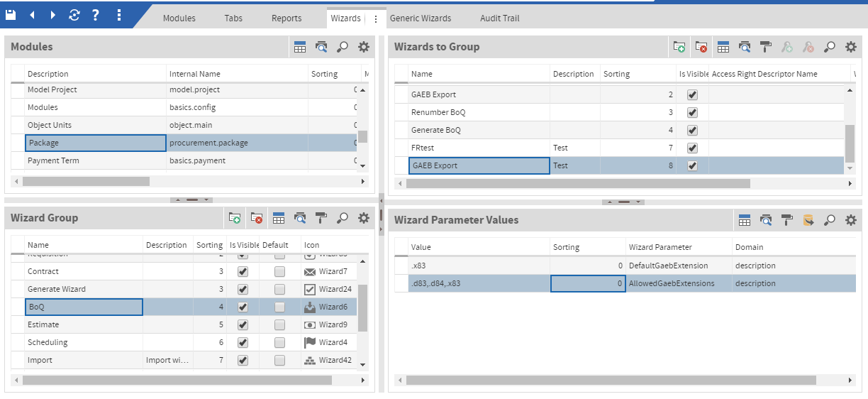Image resolution: width=868 pixels, height=399 pixels.
Task: Click Wizard Parameter Values scroll right arrow
Action: [850, 381]
